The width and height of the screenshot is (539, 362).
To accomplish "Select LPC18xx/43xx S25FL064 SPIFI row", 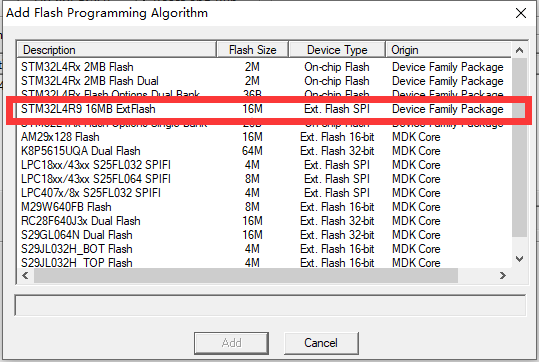I will coord(264,179).
